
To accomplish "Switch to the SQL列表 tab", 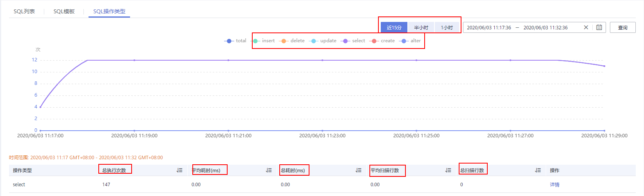I will [24, 11].
